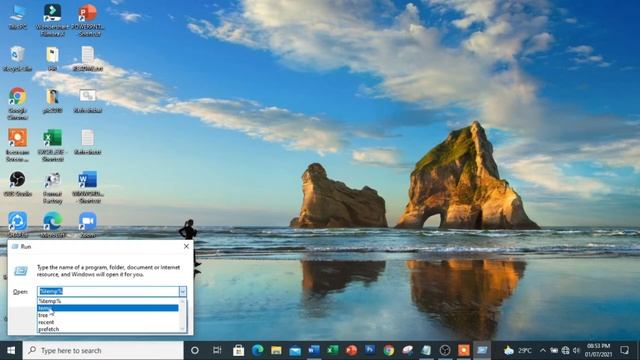Viewport: 640px width, 360px height.
Task: Click the Windows Start button
Action: [x=11, y=350]
